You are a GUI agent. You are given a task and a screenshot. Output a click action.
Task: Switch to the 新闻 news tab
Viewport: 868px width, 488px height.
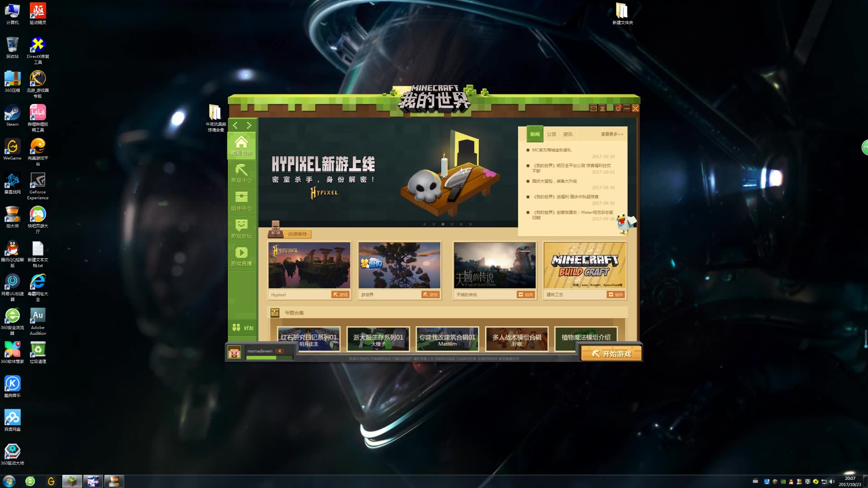click(x=535, y=134)
